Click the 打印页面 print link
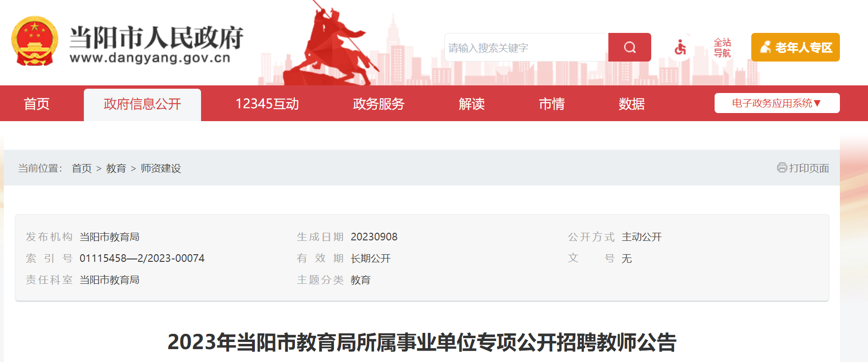Screen dimensions: 868x362 tap(809, 168)
